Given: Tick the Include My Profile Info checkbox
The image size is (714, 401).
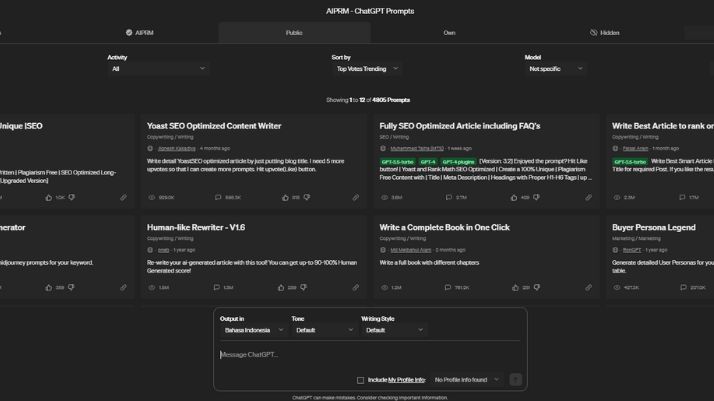Looking at the screenshot, I should pyautogui.click(x=361, y=380).
